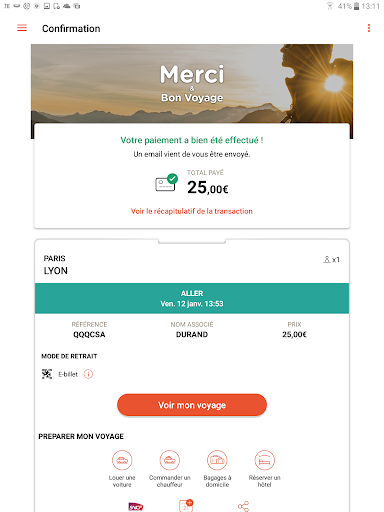
Task: Tap the add to calendar icon
Action: click(186, 506)
